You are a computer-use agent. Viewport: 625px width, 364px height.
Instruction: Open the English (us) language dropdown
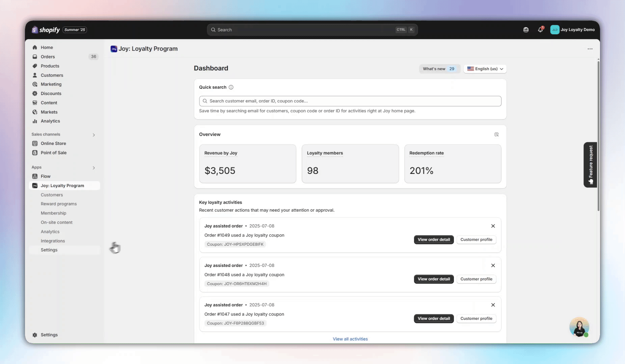coord(485,69)
